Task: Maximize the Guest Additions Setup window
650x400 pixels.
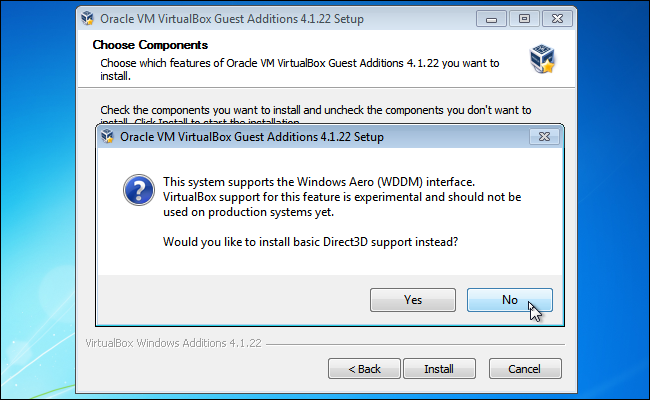Action: click(x=524, y=19)
